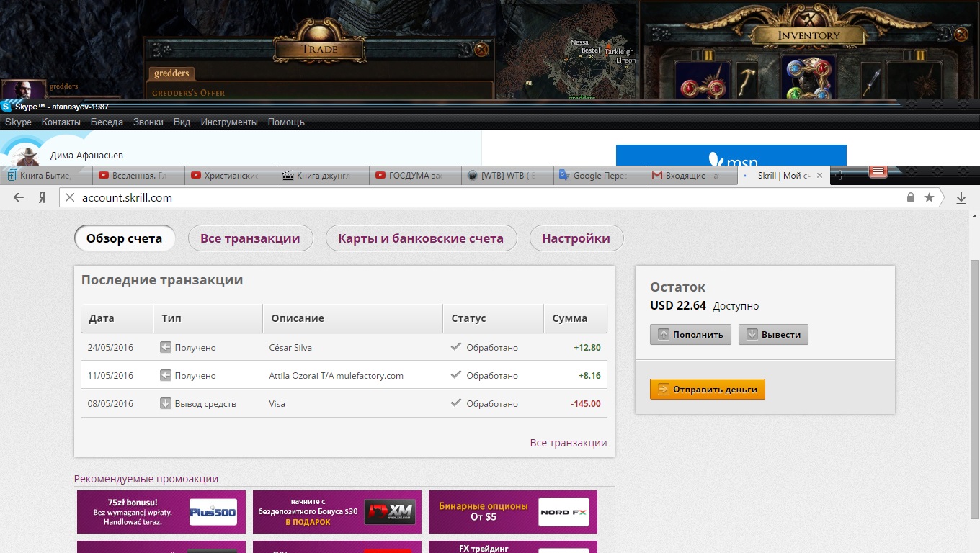This screenshot has width=980, height=553.
Task: Click received-arrow icon for Attila Ozorai row
Action: 165,375
